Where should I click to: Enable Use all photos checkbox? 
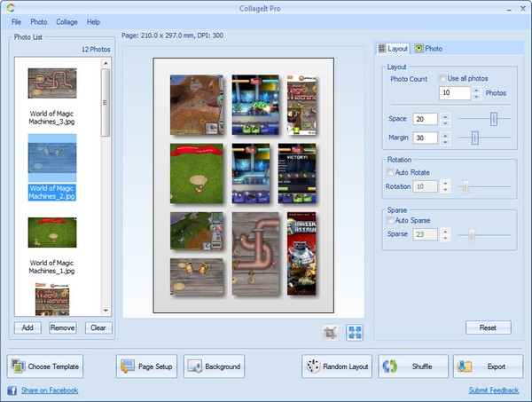(x=443, y=79)
